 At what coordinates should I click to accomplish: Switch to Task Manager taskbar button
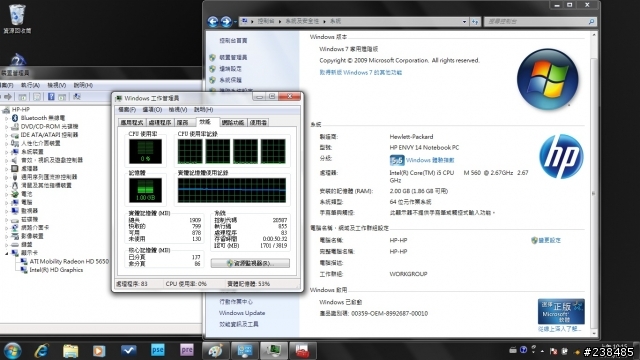[273, 351]
